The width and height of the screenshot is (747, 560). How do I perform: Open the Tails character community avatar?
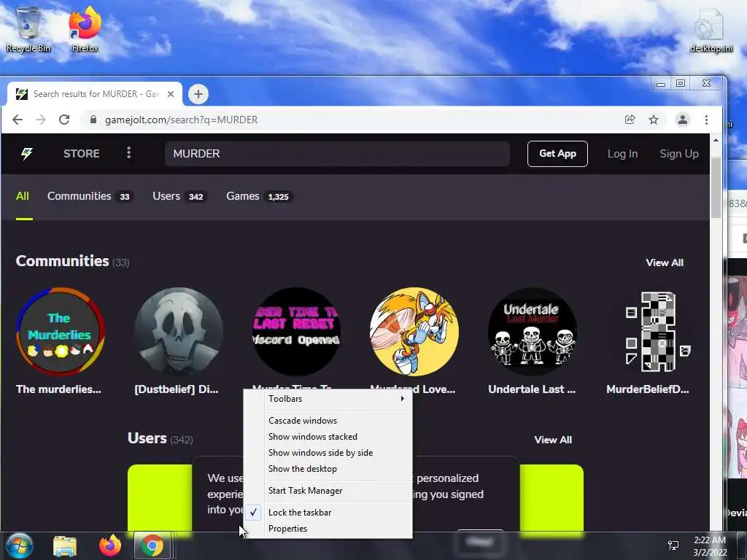pos(414,332)
